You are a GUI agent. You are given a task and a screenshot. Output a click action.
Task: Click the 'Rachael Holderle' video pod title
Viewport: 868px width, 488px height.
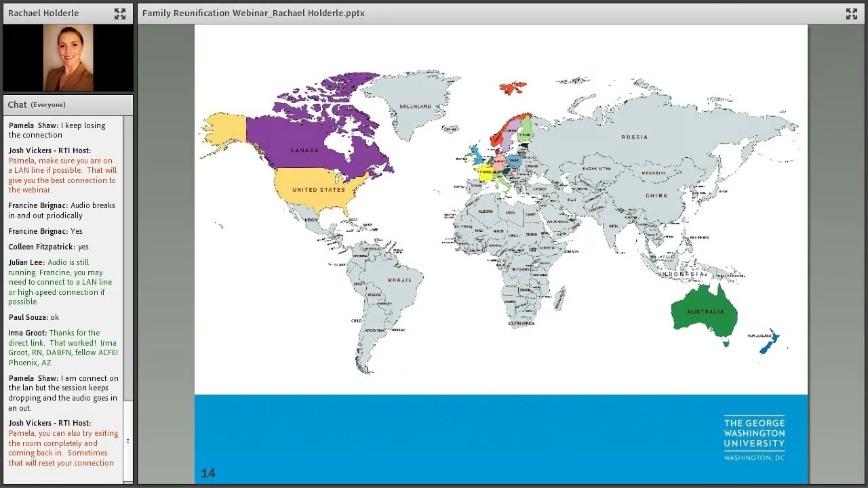click(43, 13)
